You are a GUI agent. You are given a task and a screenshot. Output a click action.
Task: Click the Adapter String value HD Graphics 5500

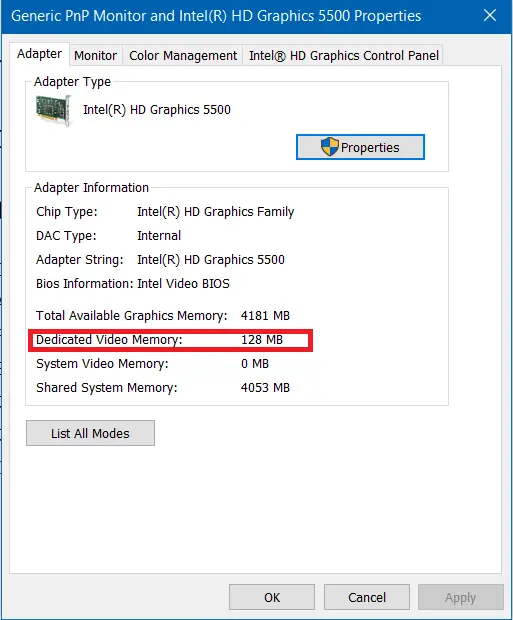[x=211, y=260]
